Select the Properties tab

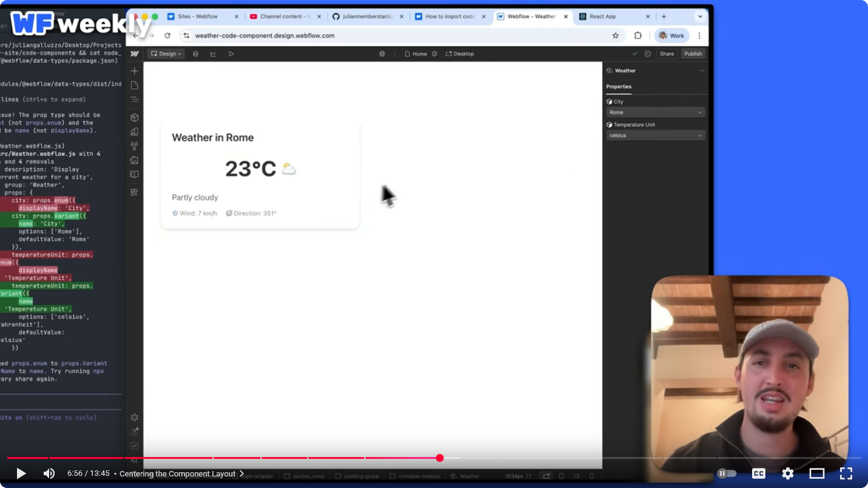(x=619, y=87)
